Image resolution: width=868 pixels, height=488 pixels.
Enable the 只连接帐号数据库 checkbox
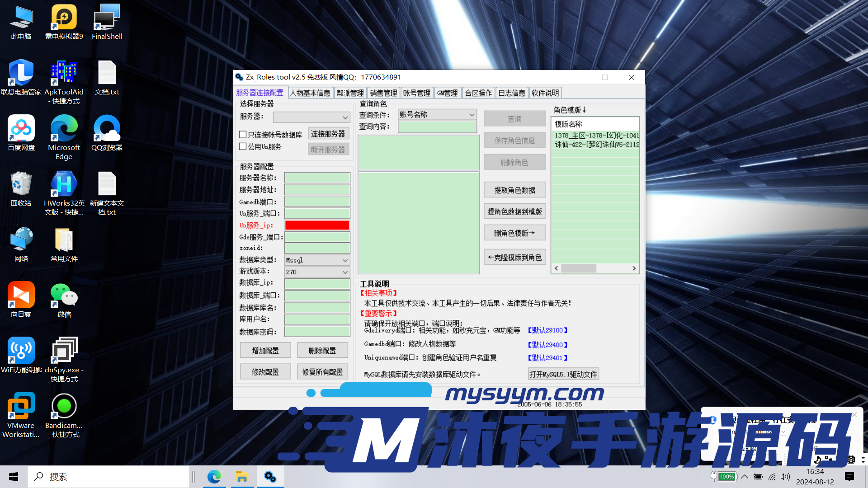pos(243,135)
